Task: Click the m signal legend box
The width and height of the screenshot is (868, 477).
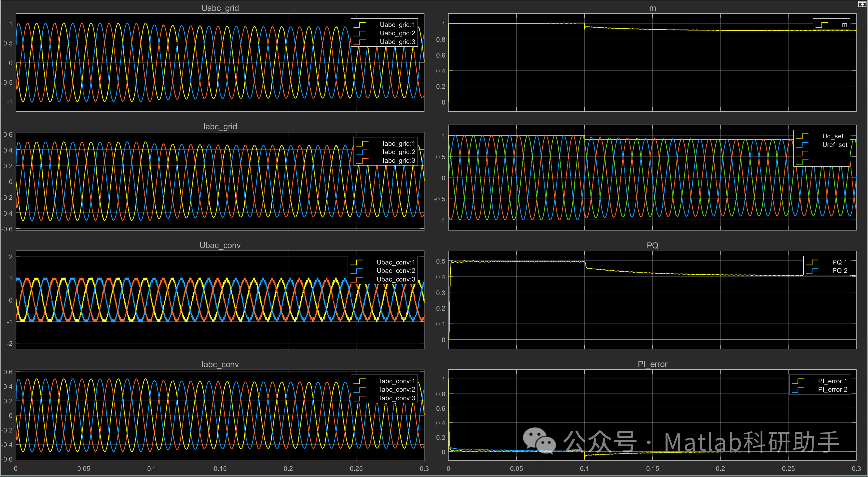Action: [x=831, y=24]
